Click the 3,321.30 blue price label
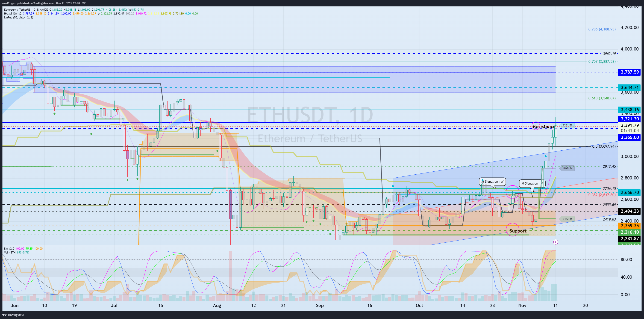Screen dimensions: 644x319 tap(630, 119)
